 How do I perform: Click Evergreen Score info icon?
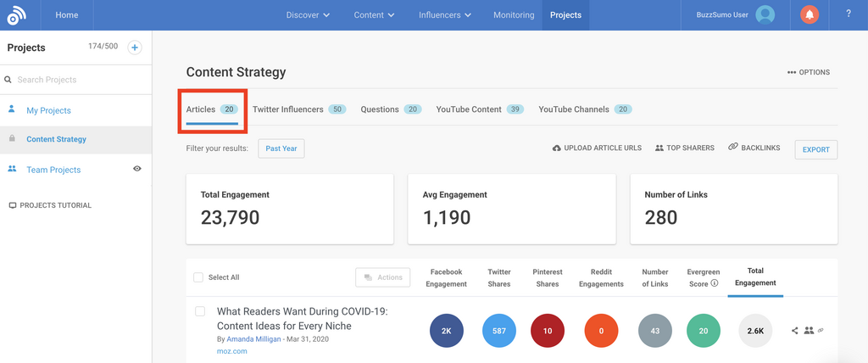tap(715, 284)
